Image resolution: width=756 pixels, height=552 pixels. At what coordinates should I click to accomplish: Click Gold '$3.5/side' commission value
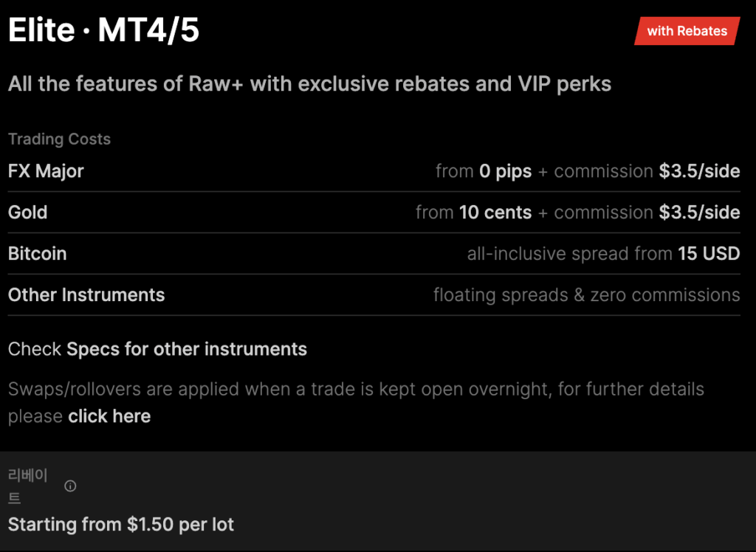700,213
